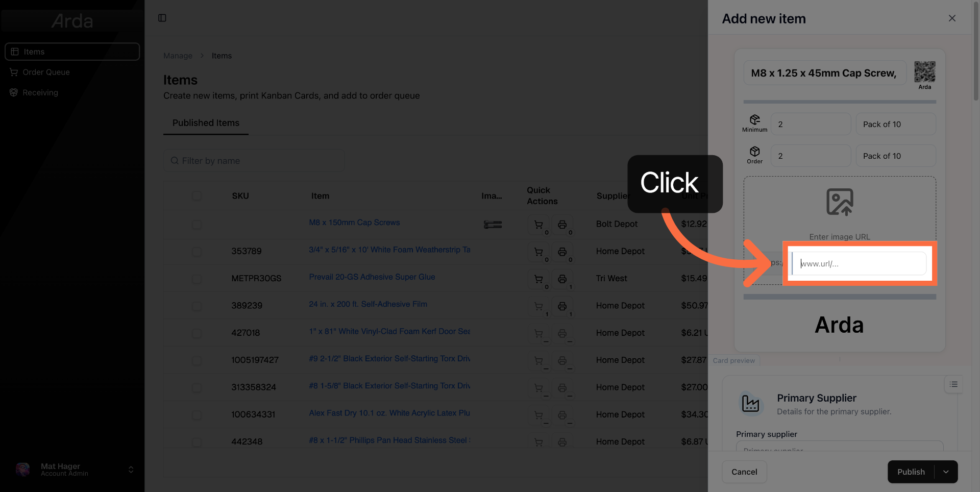Open Items in the sidebar
The width and height of the screenshot is (980, 492).
click(x=72, y=52)
